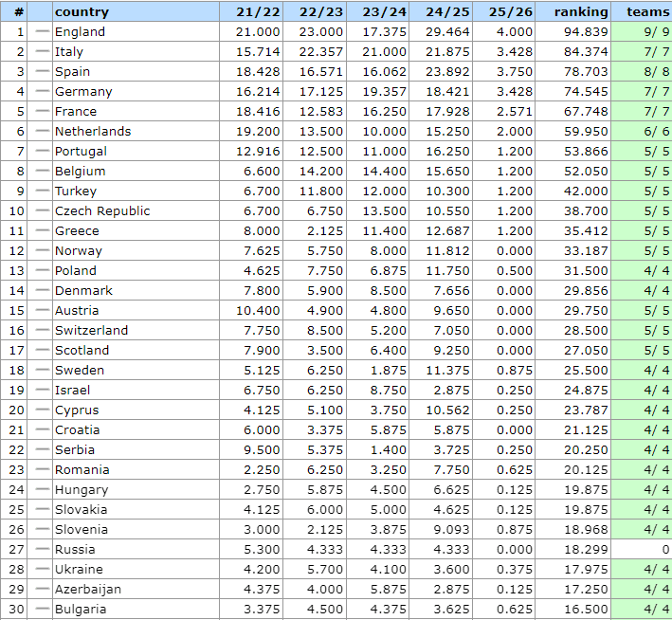Select the Portugal country name
This screenshot has width=672, height=620.
coord(81,152)
